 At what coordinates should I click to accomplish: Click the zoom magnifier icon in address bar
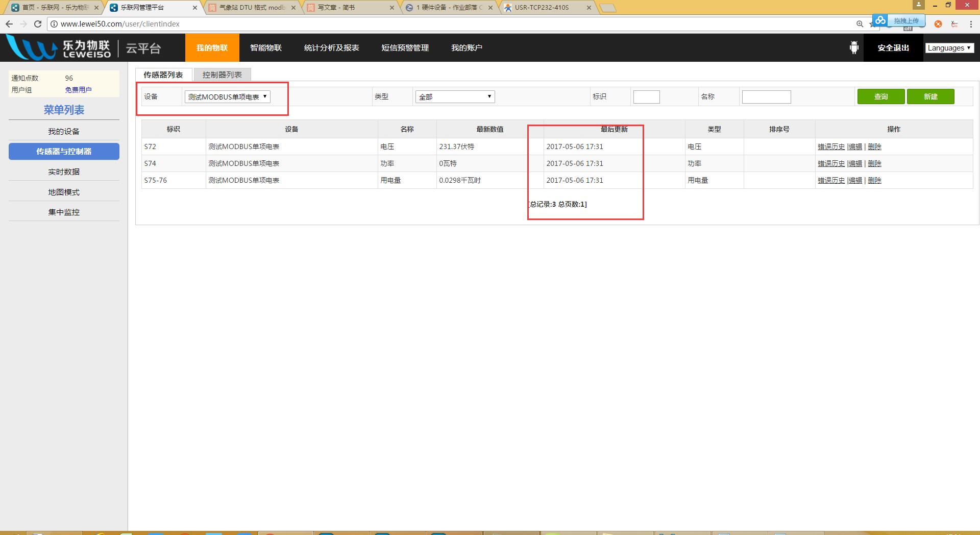tap(860, 24)
